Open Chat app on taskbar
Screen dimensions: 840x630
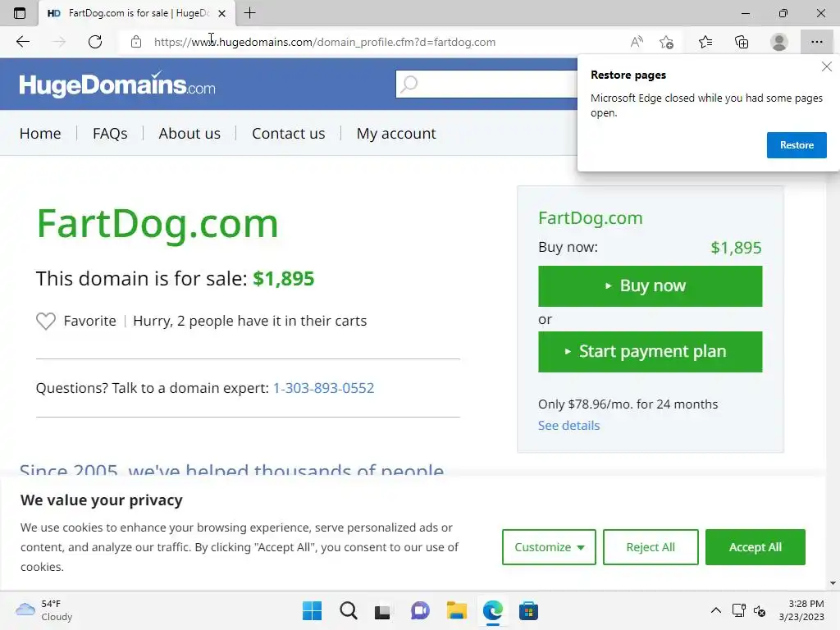click(x=420, y=610)
